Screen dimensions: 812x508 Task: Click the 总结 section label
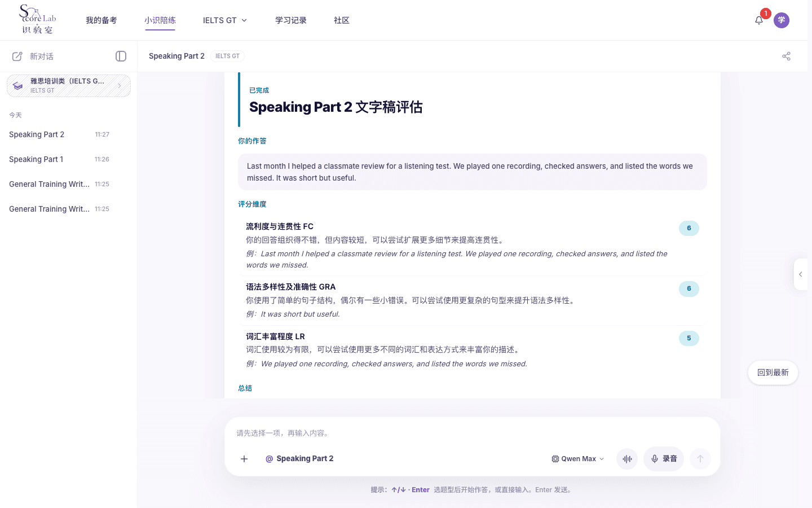click(245, 388)
